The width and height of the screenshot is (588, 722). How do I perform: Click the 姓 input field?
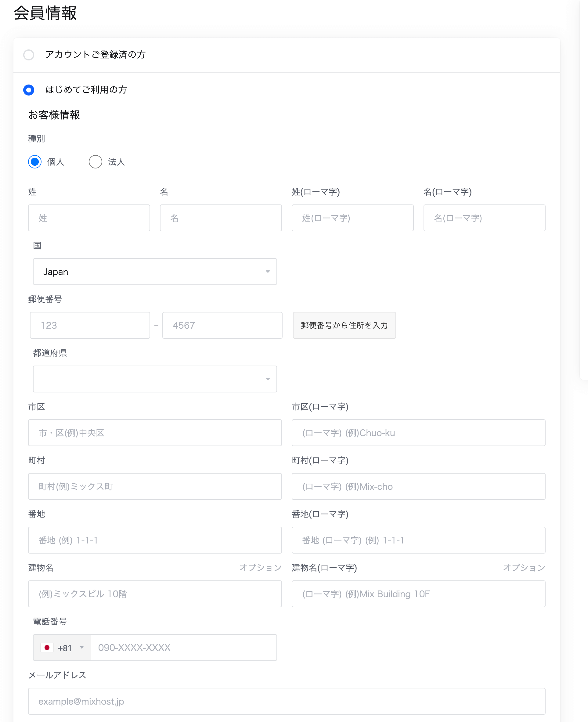[89, 218]
